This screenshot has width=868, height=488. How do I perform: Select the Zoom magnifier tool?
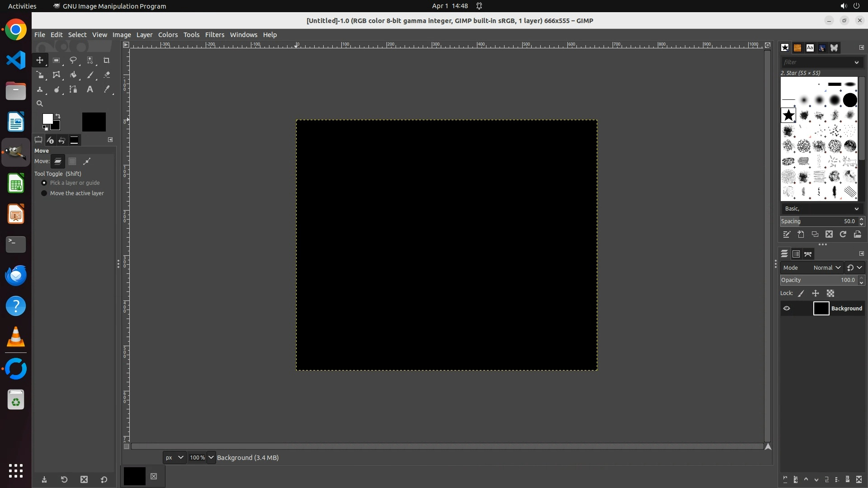coord(40,103)
